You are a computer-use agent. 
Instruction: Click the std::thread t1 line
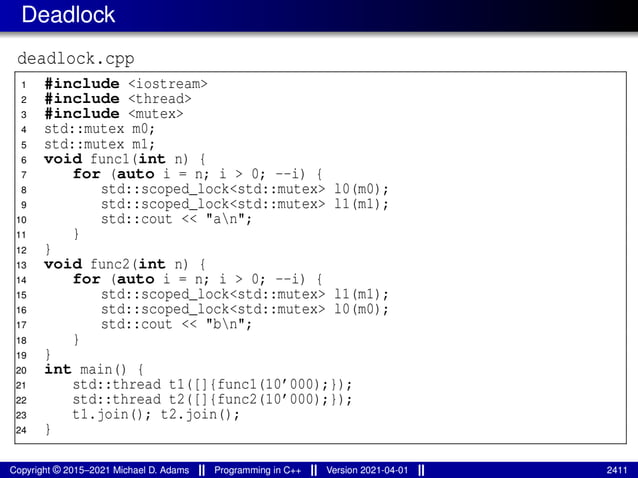212,385
